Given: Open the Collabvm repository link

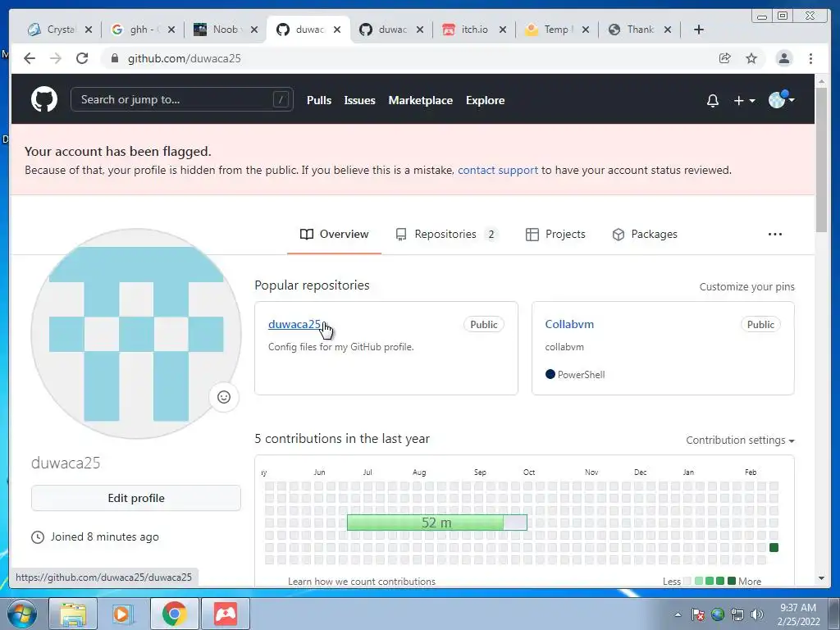Looking at the screenshot, I should 569,324.
